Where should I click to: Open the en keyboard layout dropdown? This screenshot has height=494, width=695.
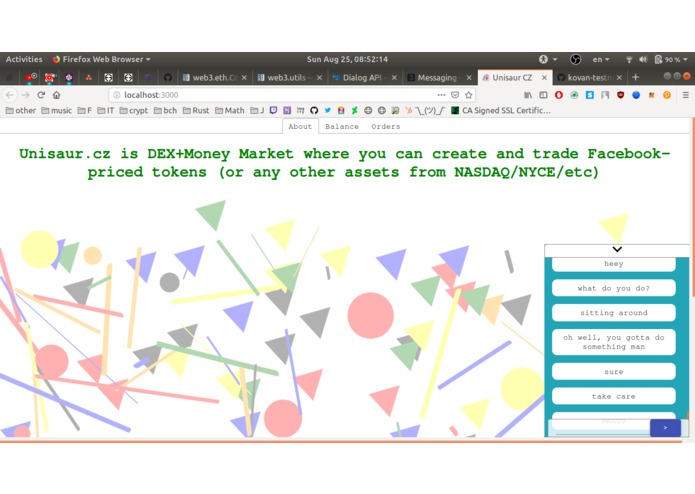tap(601, 59)
